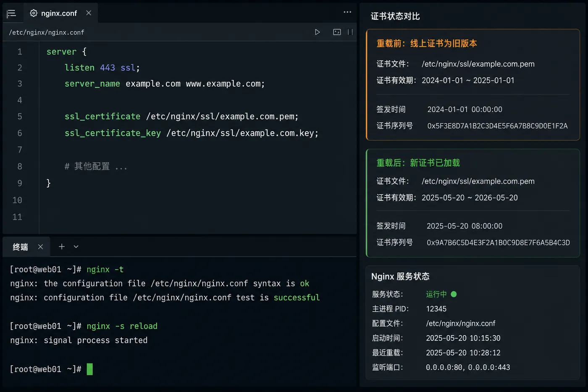Click line number 10 in the editor gutter
This screenshot has width=588, height=392.
(17, 200)
